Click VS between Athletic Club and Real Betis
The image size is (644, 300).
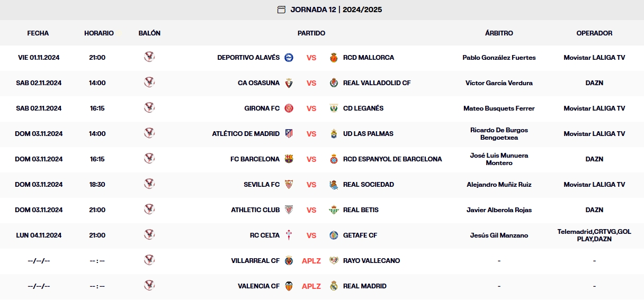[311, 210]
